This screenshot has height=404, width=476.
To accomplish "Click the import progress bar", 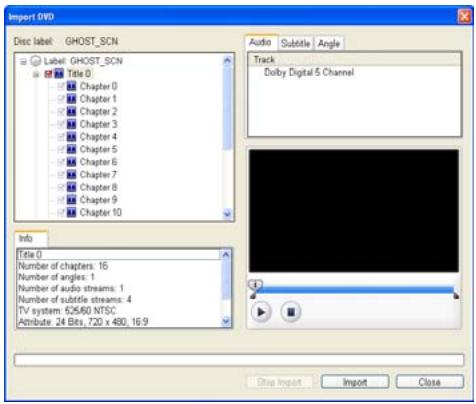I will pyautogui.click(x=239, y=360).
